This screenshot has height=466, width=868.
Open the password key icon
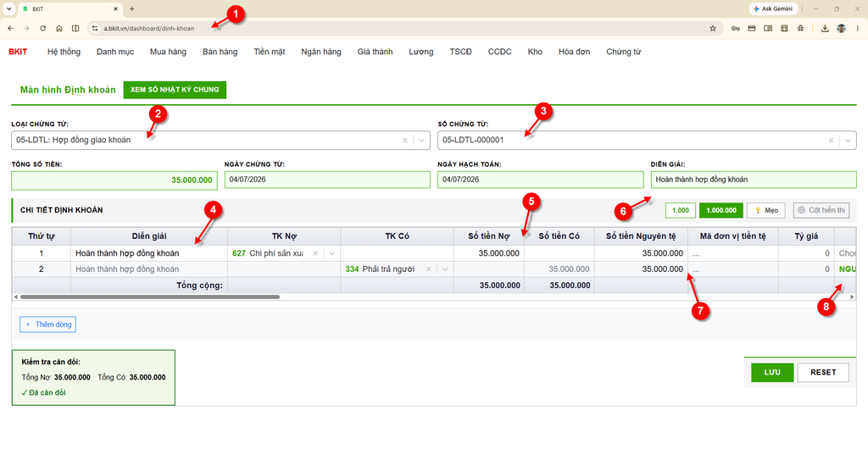[735, 28]
